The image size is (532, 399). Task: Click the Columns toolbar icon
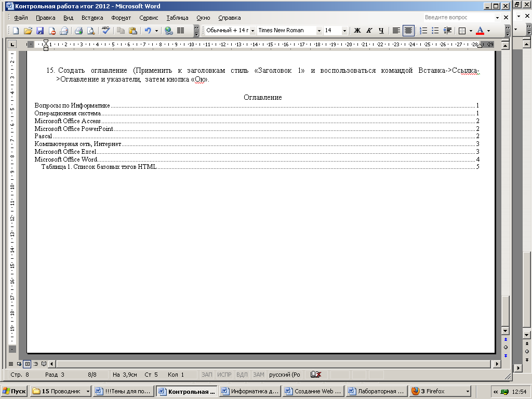click(x=180, y=31)
